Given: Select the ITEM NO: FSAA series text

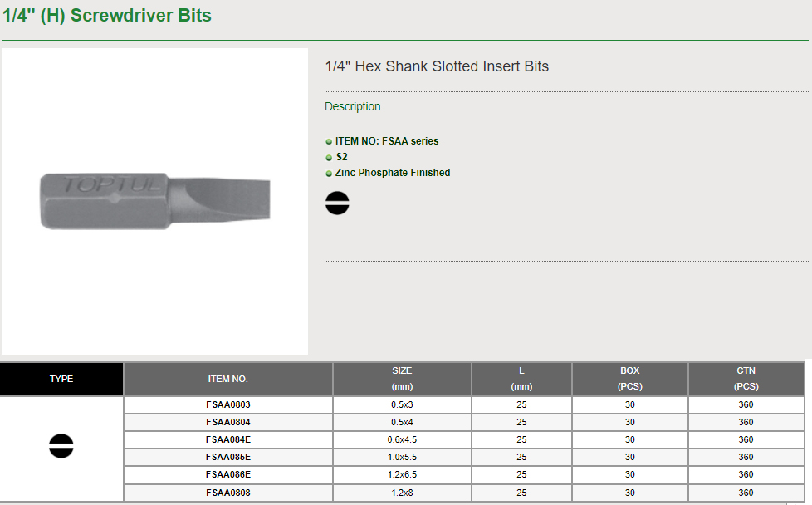Looking at the screenshot, I should pos(386,141).
